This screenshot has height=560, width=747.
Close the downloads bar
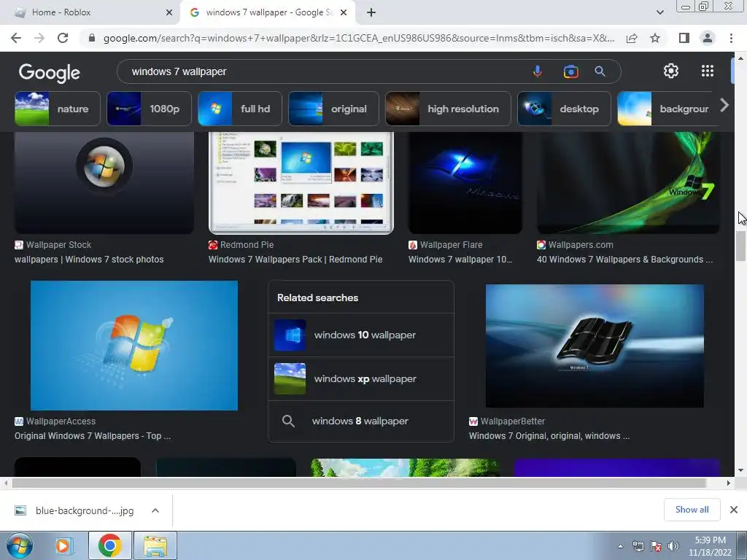click(734, 510)
